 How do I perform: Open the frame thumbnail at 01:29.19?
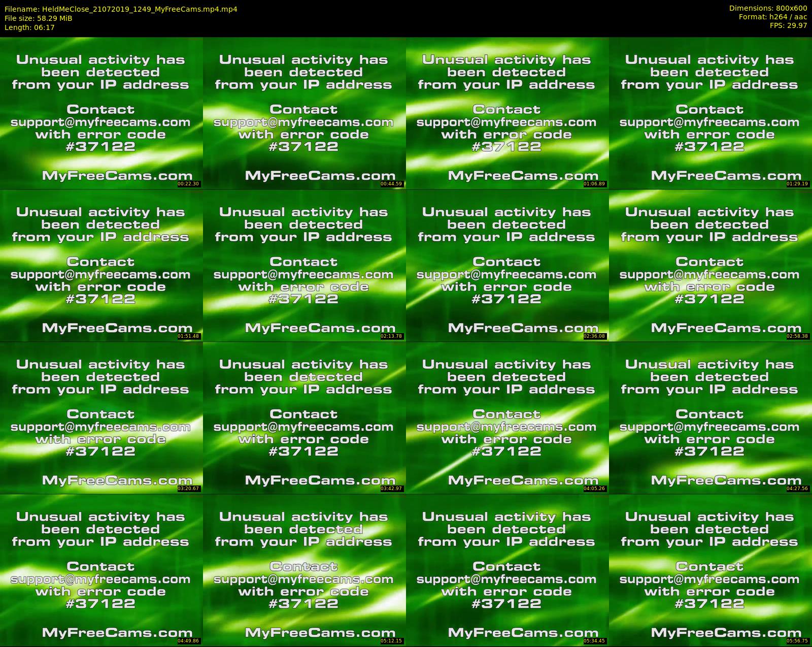[x=710, y=113]
